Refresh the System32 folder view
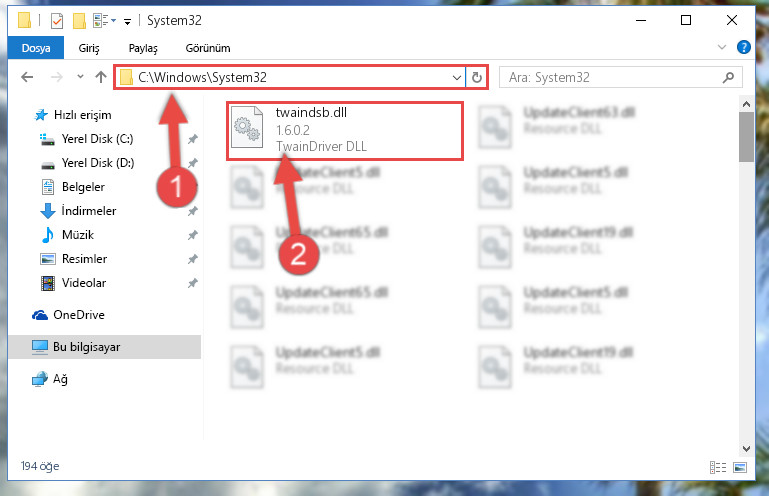This screenshot has height=496, width=769. pos(477,78)
